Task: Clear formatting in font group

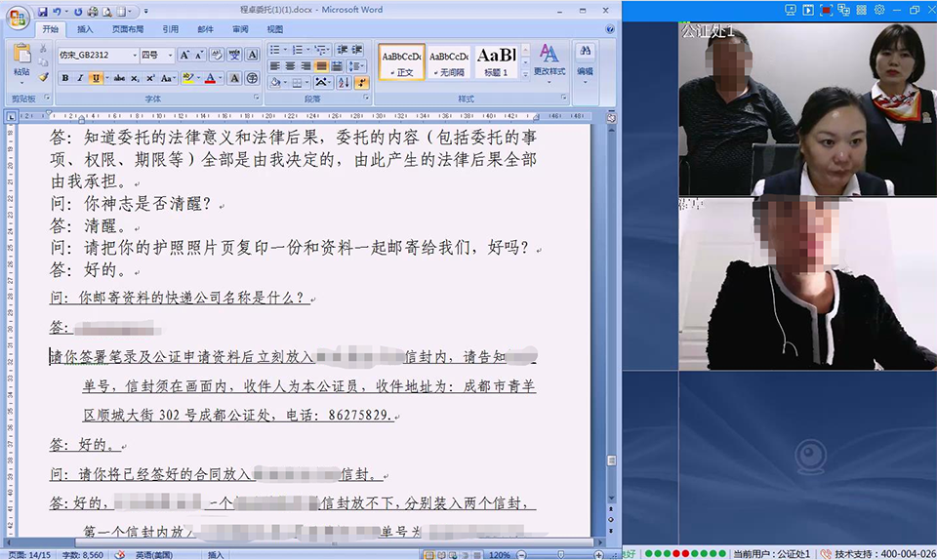Action: coord(217,55)
